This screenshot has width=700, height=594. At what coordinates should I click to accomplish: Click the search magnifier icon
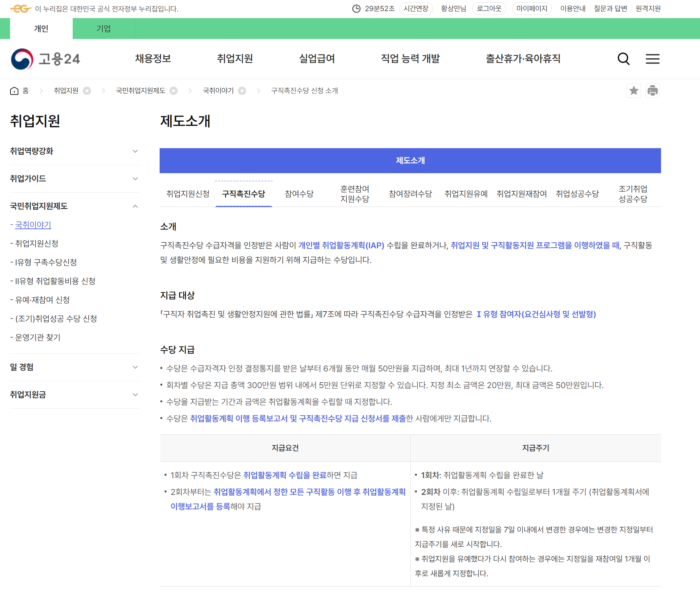click(x=623, y=59)
